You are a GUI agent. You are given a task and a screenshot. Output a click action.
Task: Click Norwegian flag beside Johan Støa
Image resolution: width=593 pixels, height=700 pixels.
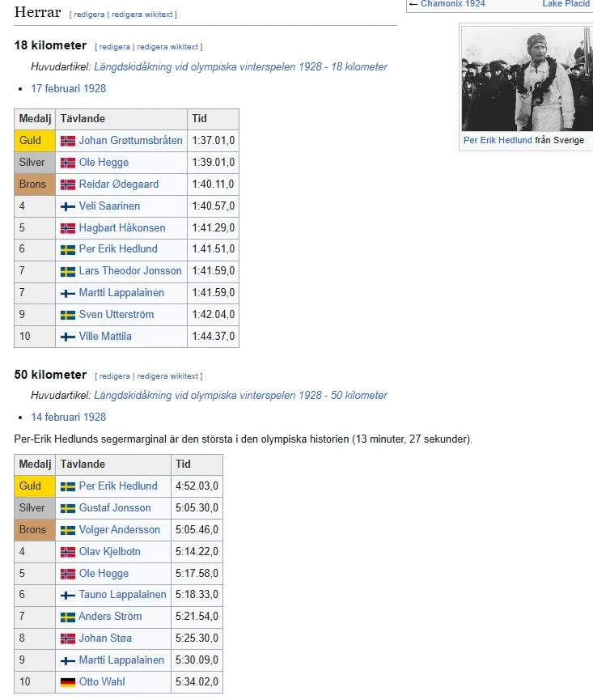(x=68, y=638)
